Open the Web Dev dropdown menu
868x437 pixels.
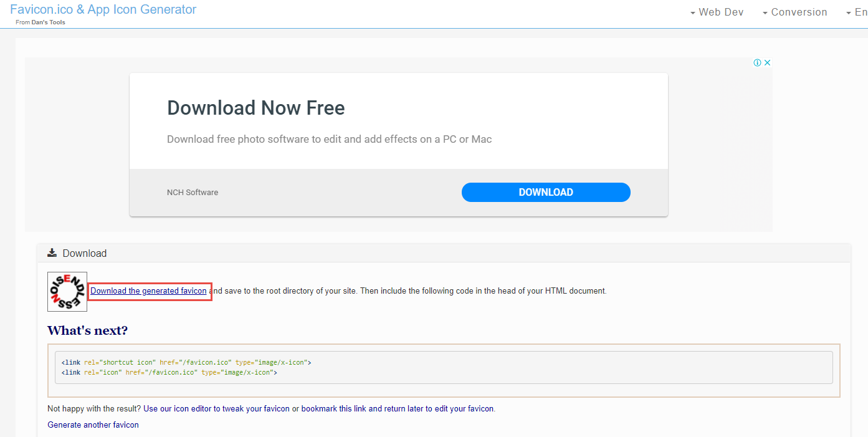pos(717,12)
